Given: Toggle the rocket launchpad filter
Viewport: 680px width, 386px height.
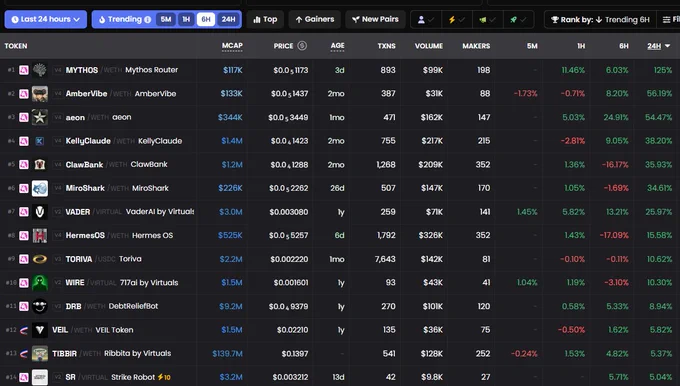Looking at the screenshot, I should click(518, 20).
